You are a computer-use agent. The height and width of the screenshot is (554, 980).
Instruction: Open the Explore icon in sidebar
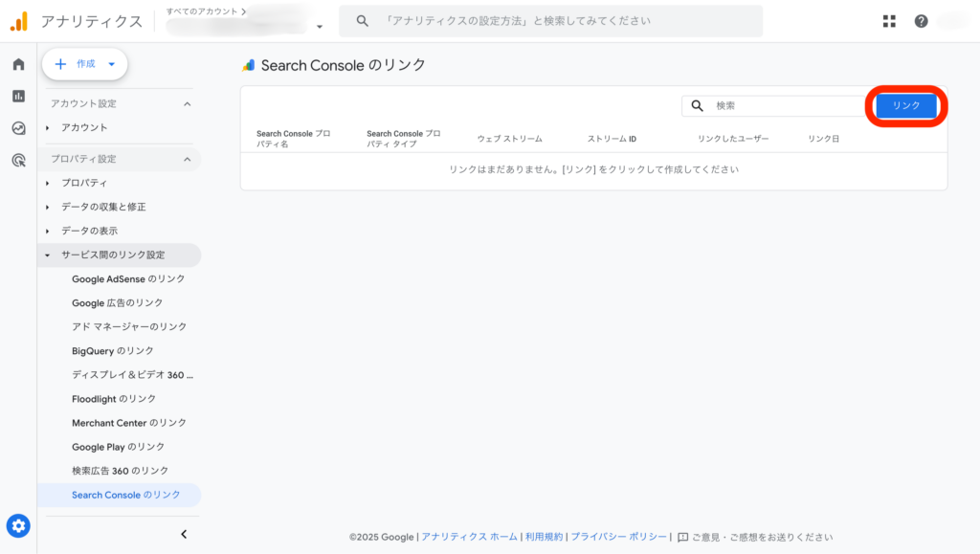pos(18,128)
